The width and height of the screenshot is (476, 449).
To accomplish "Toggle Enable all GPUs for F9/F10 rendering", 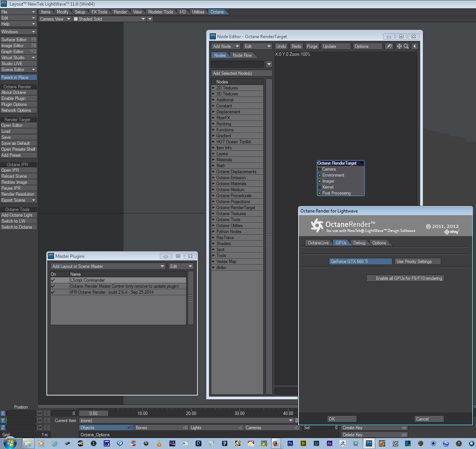I will coord(405,278).
